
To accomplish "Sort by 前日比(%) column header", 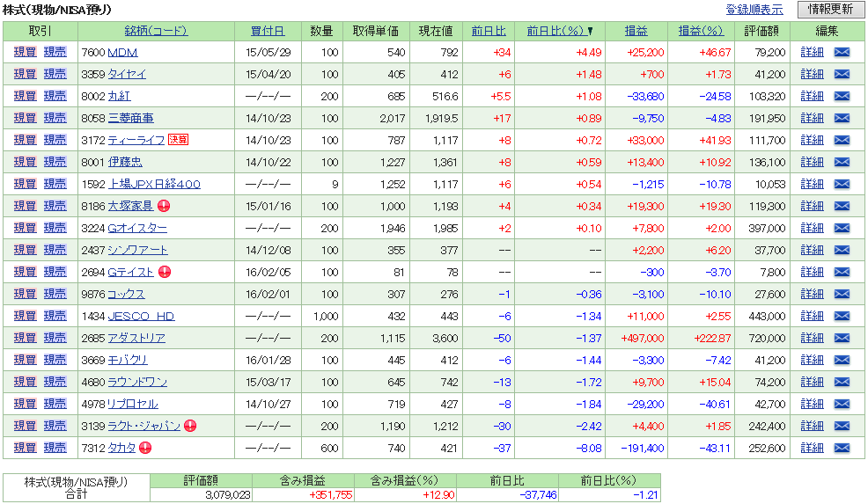I will click(x=555, y=31).
